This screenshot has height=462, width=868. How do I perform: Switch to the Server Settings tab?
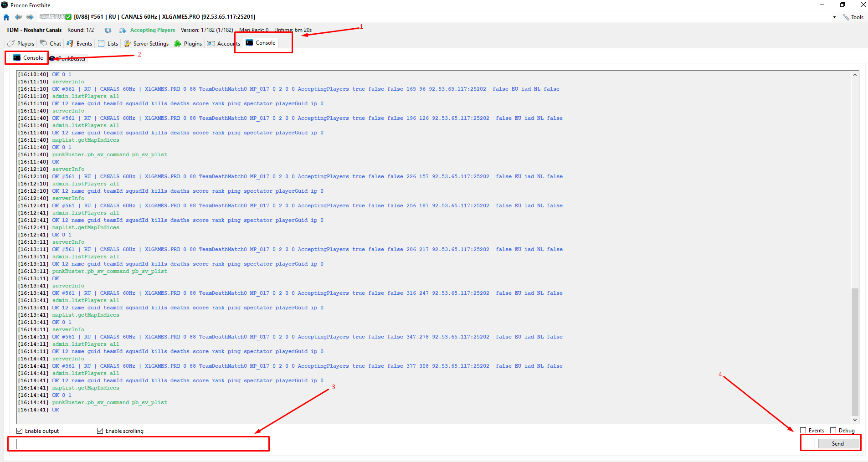(x=146, y=44)
